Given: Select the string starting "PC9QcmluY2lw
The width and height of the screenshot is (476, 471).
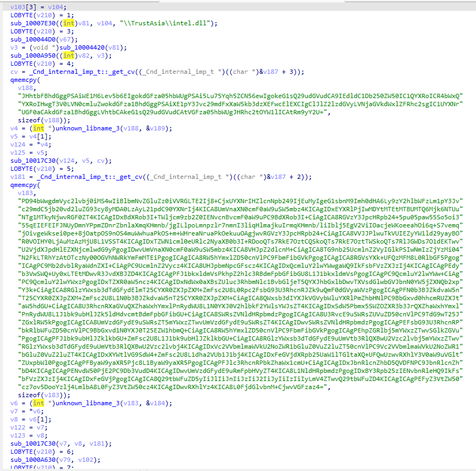Looking at the screenshot, I should (x=240, y=282).
